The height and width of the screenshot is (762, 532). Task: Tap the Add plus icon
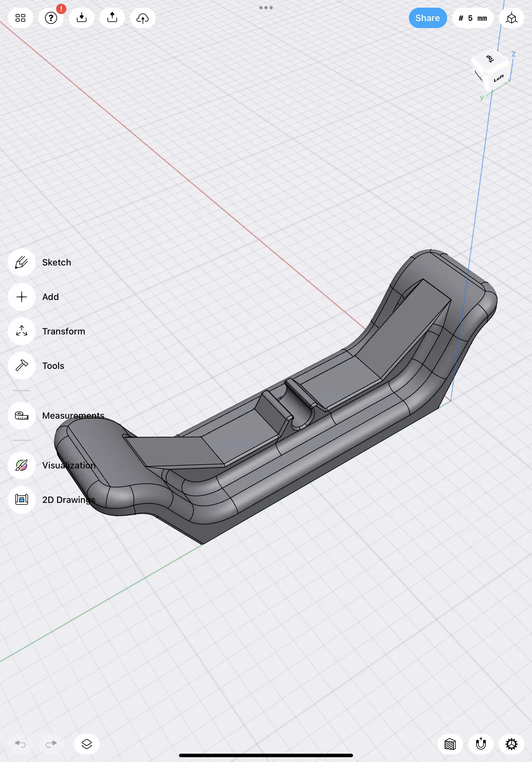(x=22, y=297)
